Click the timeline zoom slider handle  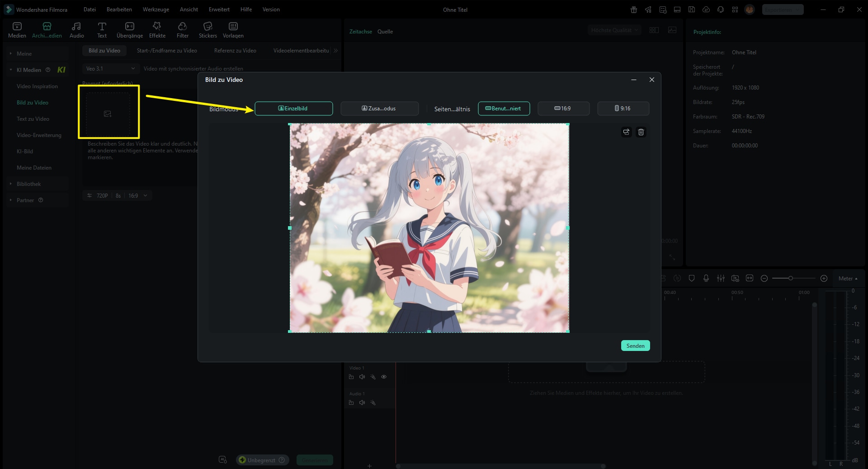[790, 279]
